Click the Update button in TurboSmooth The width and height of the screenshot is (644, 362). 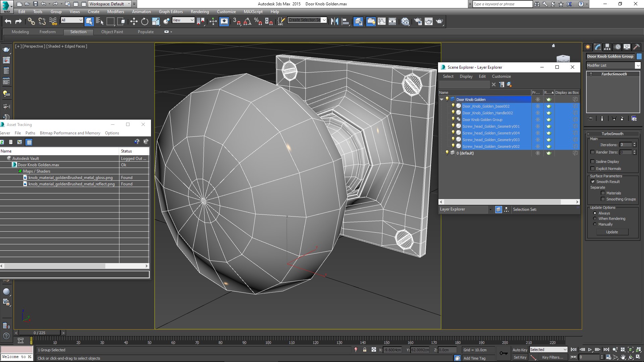point(612,232)
